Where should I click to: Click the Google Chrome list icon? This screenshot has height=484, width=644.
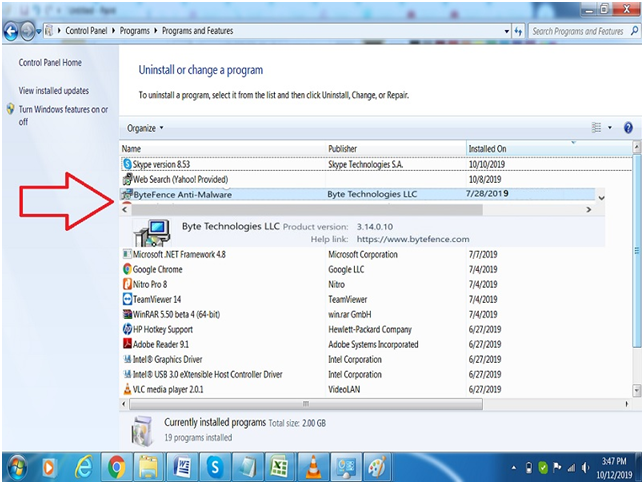click(x=127, y=270)
